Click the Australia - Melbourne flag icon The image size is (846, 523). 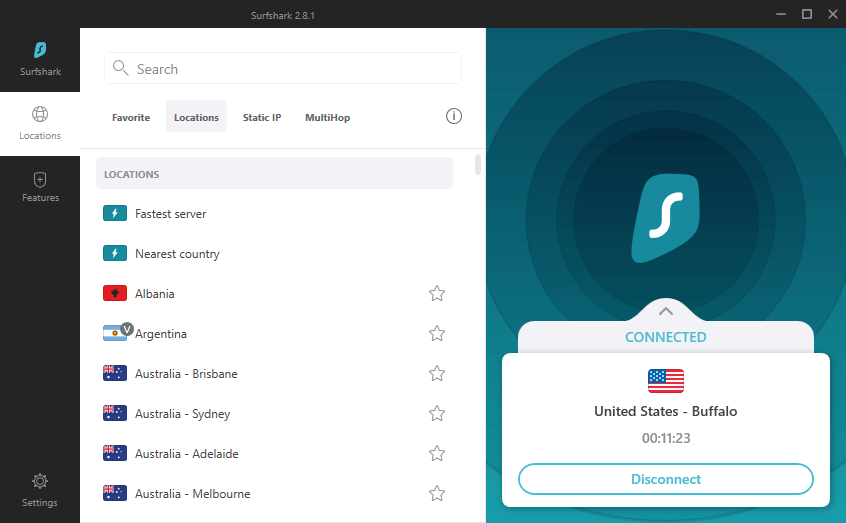point(115,493)
